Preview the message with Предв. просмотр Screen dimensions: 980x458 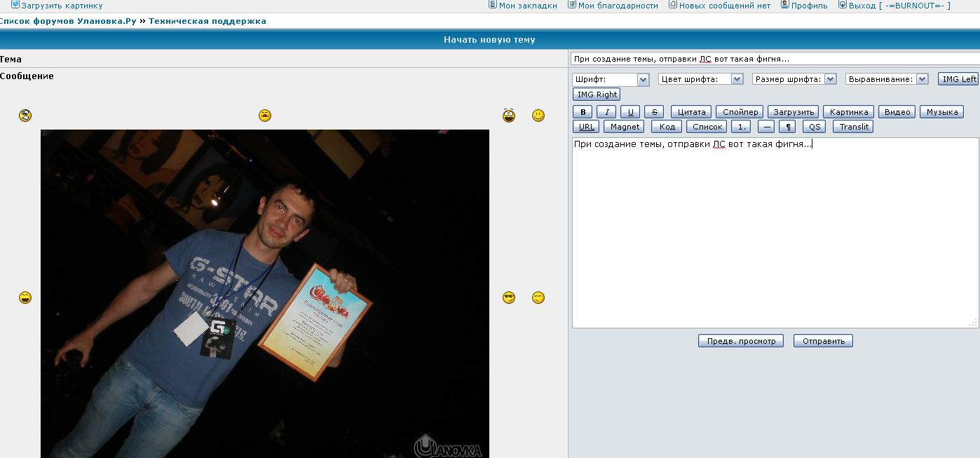[741, 340]
